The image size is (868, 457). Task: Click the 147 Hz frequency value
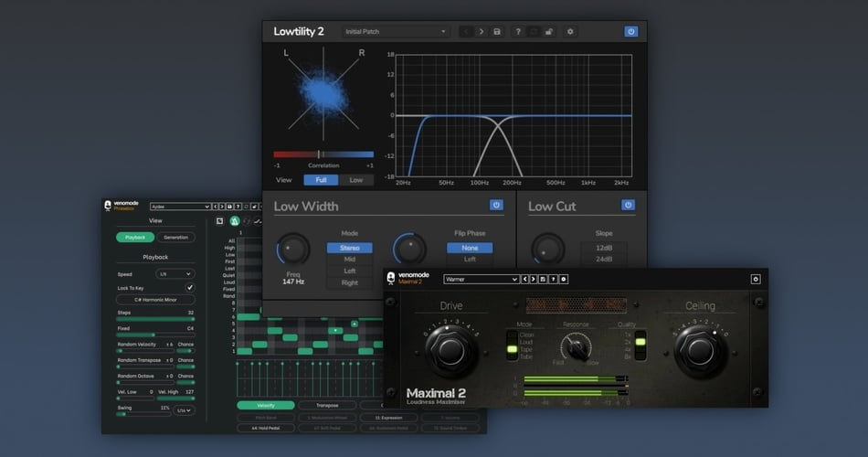[293, 282]
